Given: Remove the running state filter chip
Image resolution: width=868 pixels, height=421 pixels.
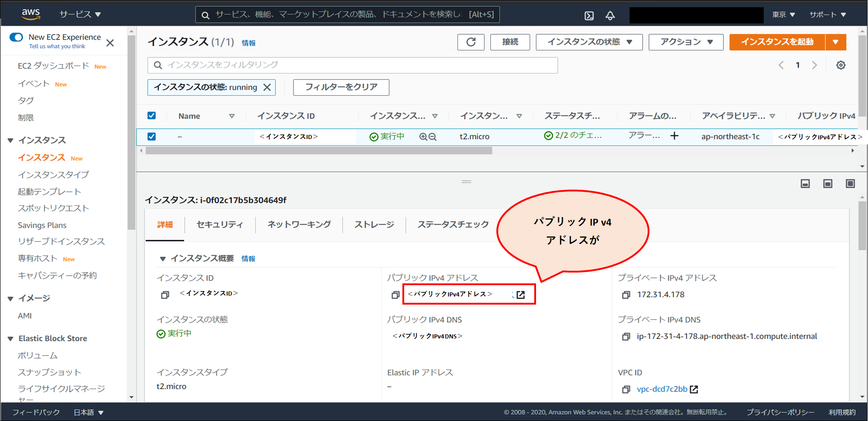Looking at the screenshot, I should pos(267,87).
